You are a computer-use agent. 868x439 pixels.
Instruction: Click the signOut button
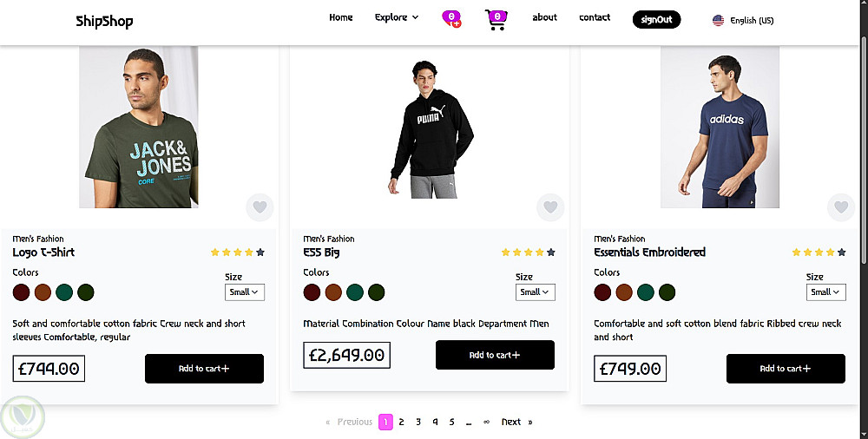click(x=656, y=19)
